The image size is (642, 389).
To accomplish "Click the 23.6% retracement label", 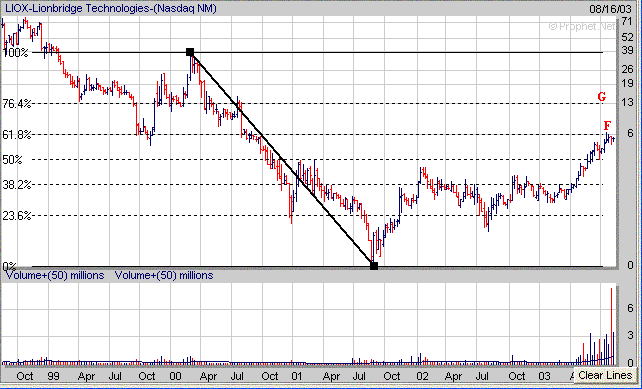I will (17, 215).
